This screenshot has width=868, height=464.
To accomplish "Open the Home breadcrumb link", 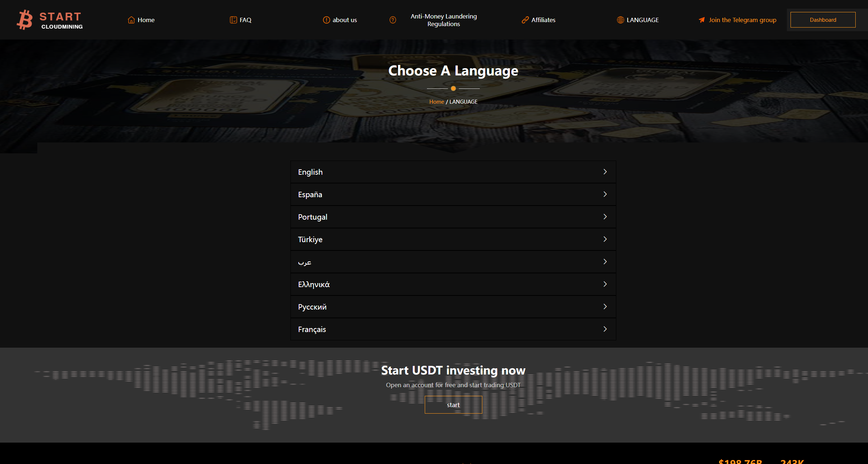I will pyautogui.click(x=435, y=102).
